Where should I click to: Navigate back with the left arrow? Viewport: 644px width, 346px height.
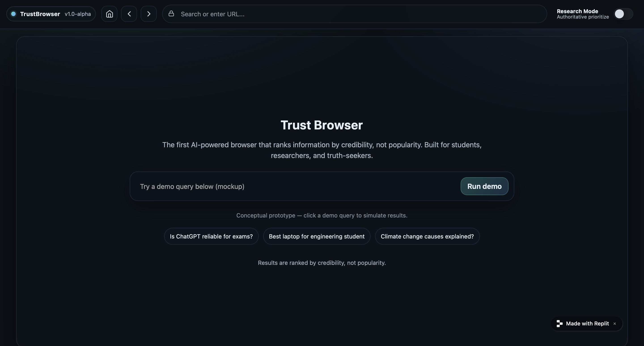(129, 14)
